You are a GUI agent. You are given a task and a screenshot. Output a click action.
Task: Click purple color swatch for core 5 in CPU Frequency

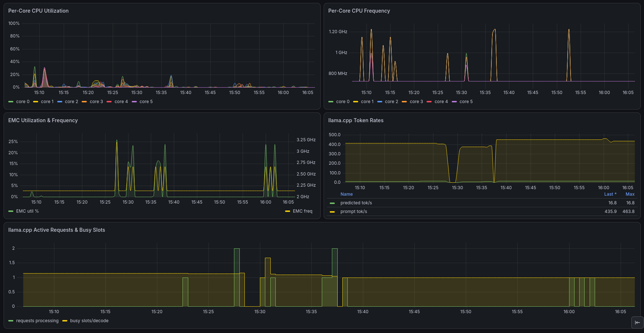click(x=454, y=102)
